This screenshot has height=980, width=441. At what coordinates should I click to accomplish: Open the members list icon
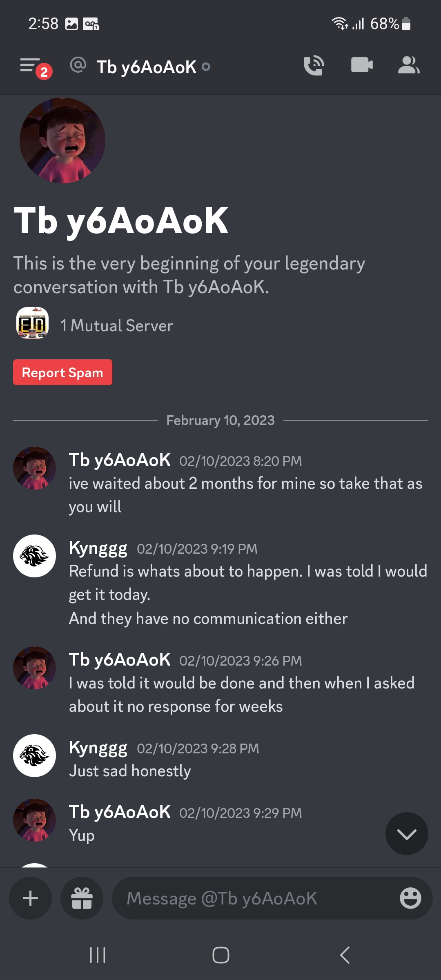[408, 65]
